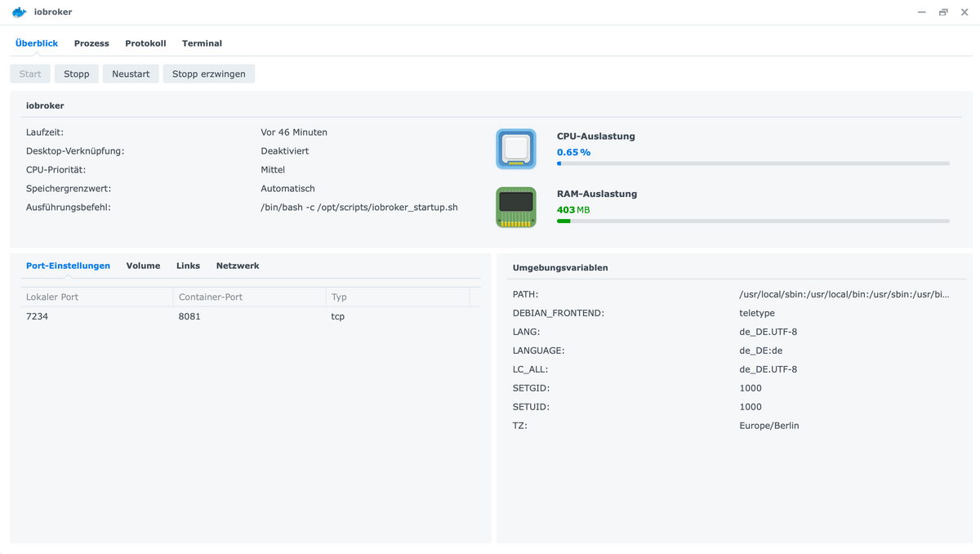Click the CPU-Priorität label
This screenshot has height=554, width=980.
(56, 170)
